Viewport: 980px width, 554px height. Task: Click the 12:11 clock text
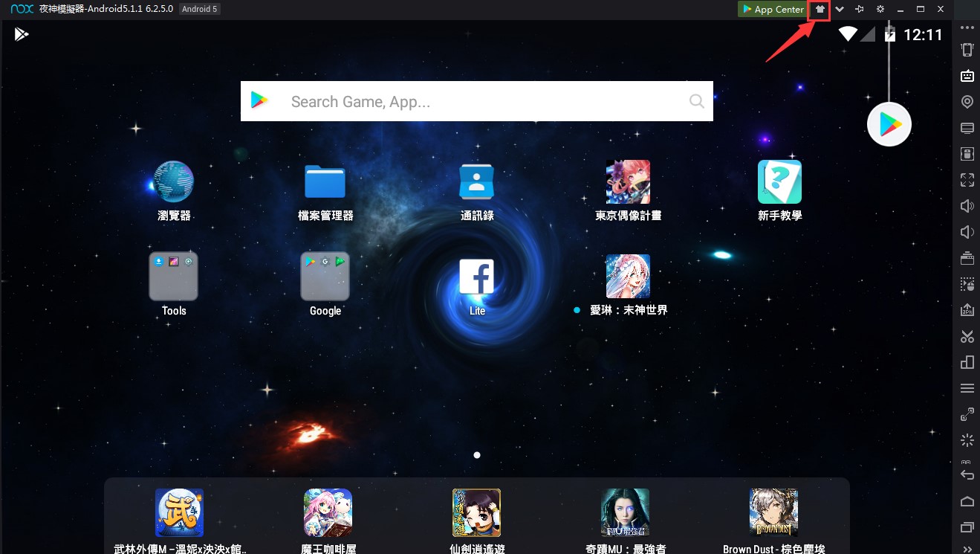(923, 34)
